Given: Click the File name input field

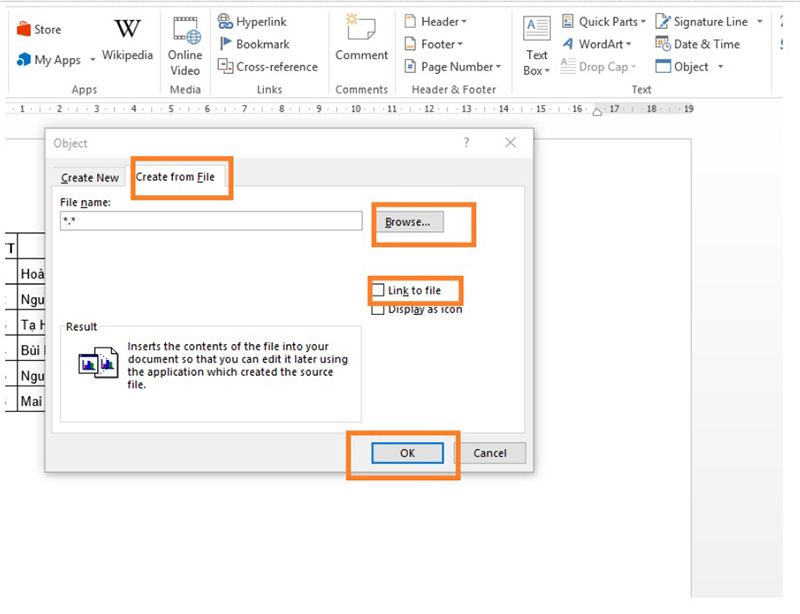Looking at the screenshot, I should click(211, 221).
